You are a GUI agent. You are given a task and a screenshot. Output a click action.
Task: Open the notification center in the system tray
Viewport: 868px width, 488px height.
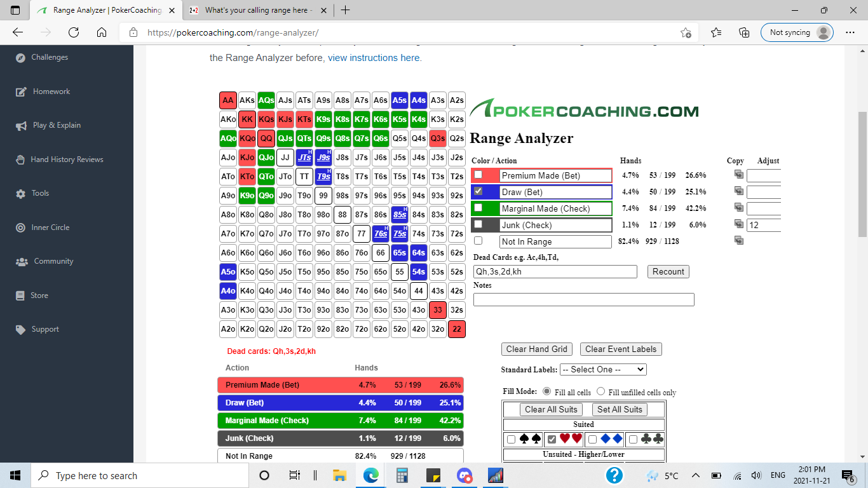pyautogui.click(x=848, y=475)
